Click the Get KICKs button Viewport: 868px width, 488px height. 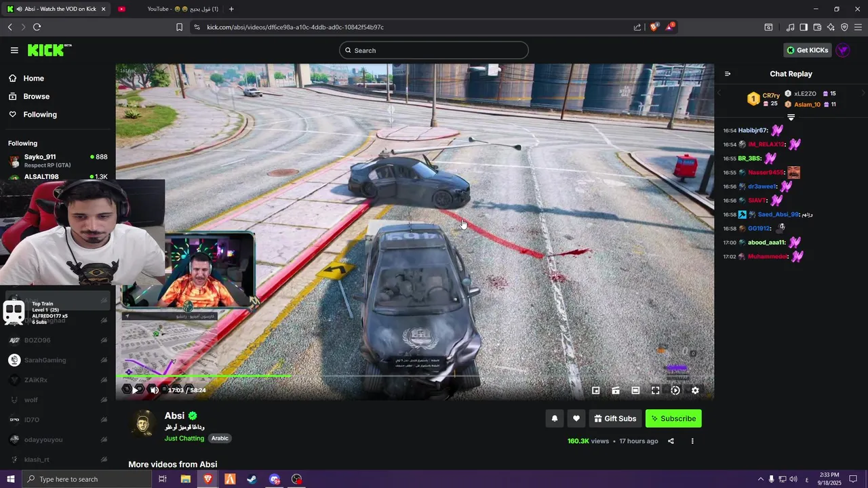click(x=807, y=50)
